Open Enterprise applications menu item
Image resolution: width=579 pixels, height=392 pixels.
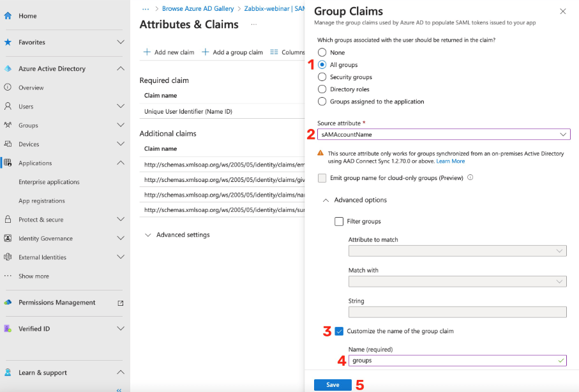tap(49, 182)
